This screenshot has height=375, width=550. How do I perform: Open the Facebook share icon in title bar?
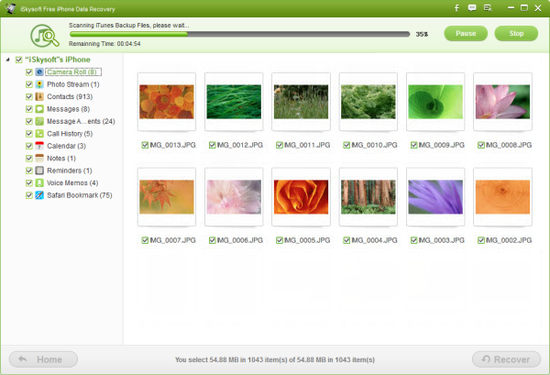[456, 8]
